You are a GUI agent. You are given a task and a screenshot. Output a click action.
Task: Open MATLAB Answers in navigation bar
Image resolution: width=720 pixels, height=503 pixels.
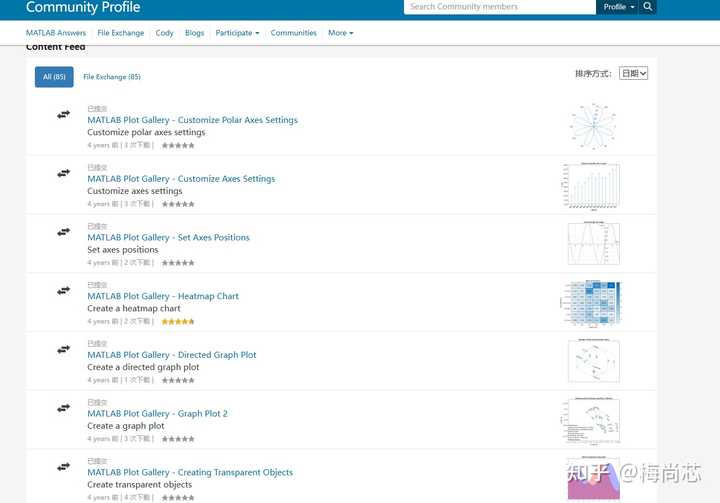pyautogui.click(x=56, y=33)
